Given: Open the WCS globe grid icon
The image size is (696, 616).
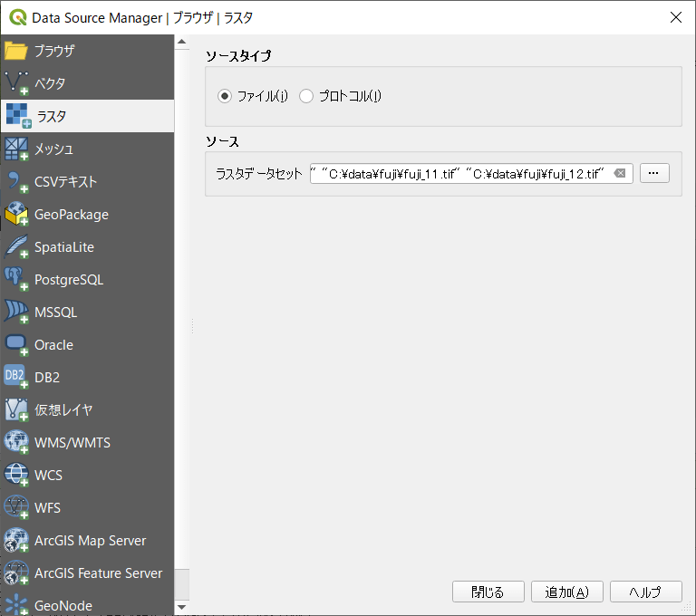Looking at the screenshot, I should (16, 475).
